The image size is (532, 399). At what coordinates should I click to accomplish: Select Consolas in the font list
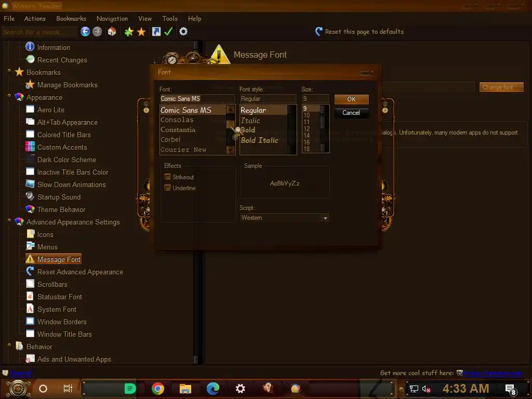pyautogui.click(x=177, y=120)
